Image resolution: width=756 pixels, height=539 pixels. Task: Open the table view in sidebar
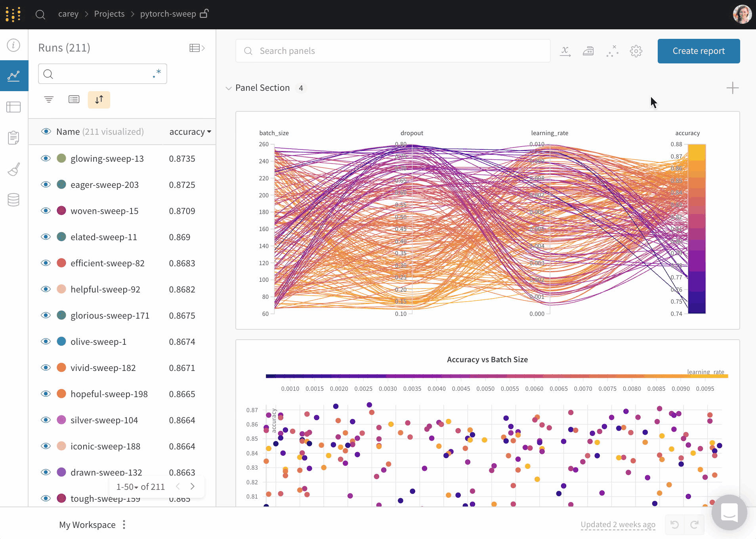point(13,107)
